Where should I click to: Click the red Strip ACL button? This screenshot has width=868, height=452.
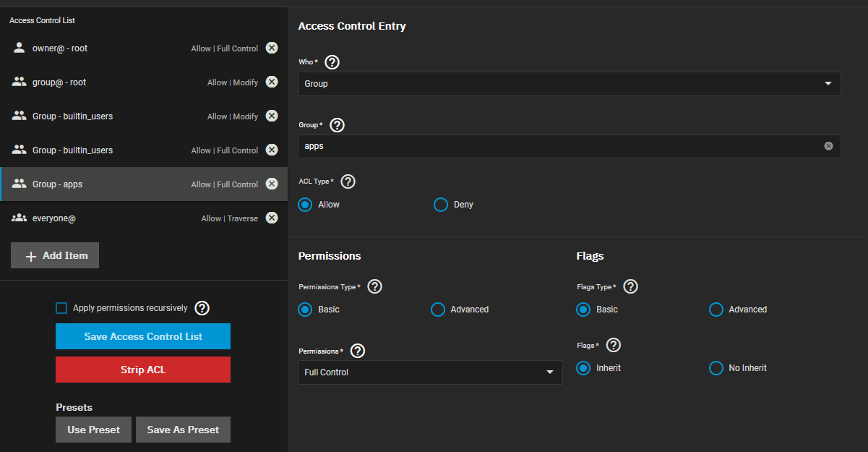143,370
